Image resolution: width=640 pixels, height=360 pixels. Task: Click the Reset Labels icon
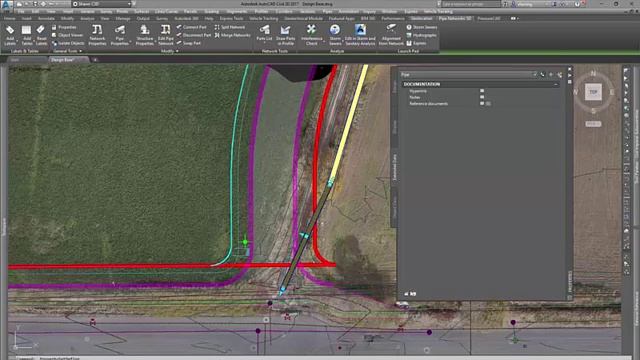click(x=41, y=35)
